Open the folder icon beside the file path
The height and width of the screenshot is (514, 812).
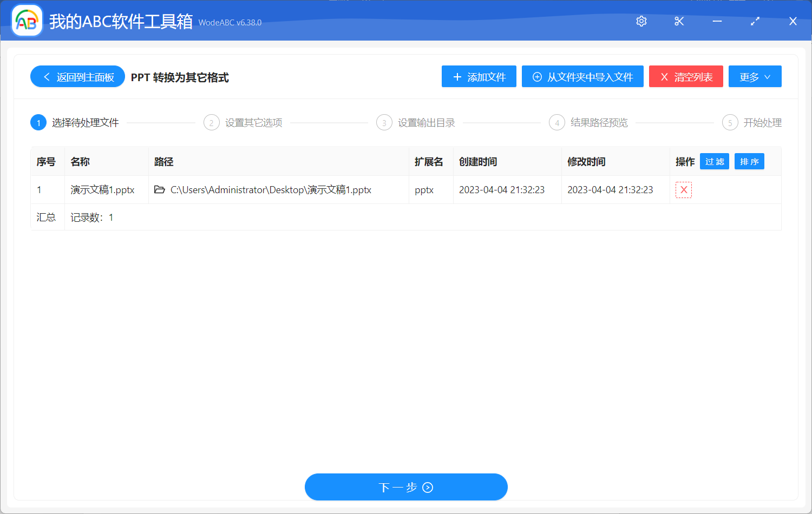click(x=159, y=190)
